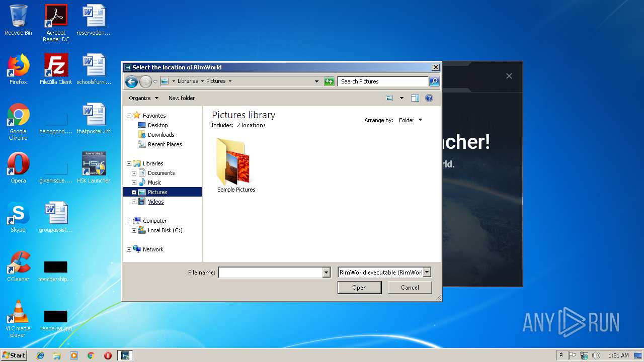The height and width of the screenshot is (362, 644).
Task: Click in the File name field
Action: click(270, 273)
